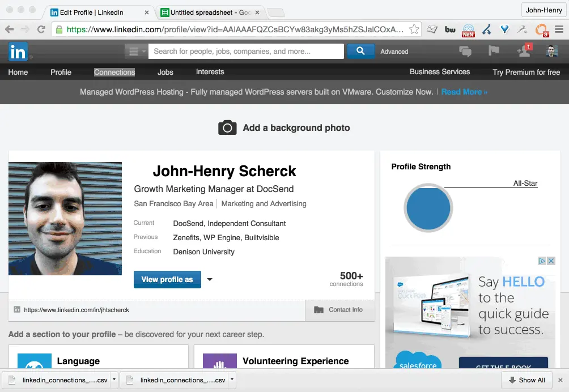Click the blue V extension icon

(505, 29)
